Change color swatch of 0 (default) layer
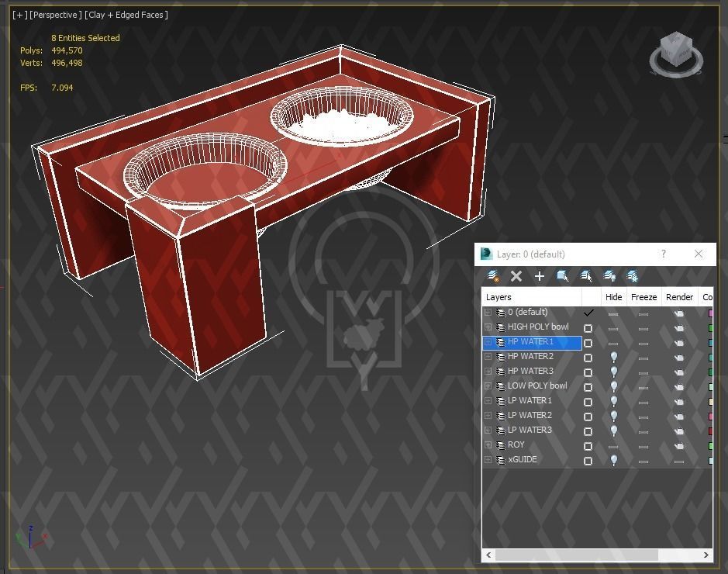This screenshot has width=728, height=574. pos(710,313)
